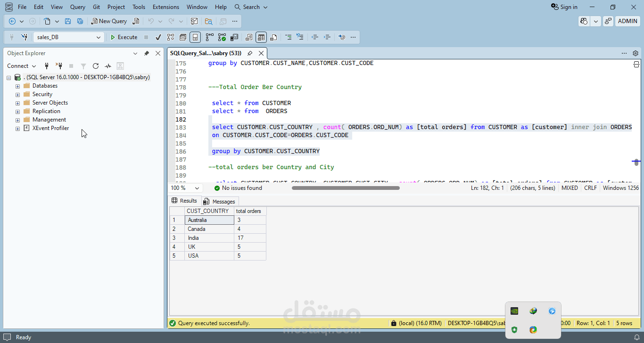
Task: Open Object Explorer window position dropdown
Action: [x=135, y=53]
